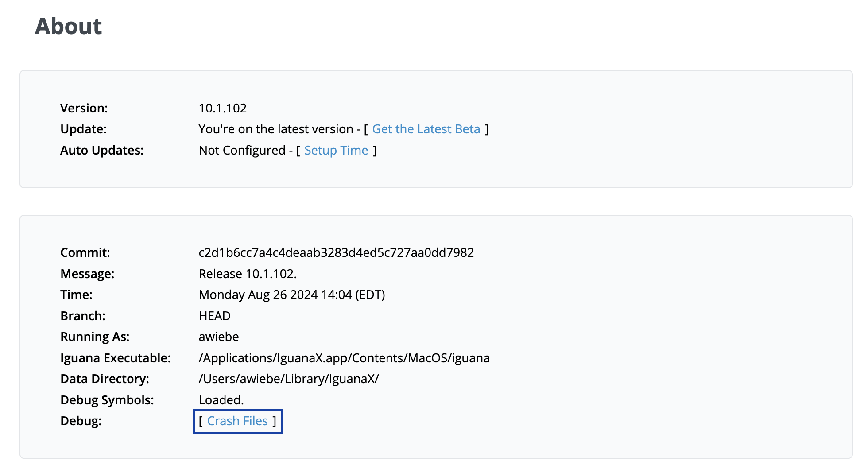Click the Iguana Executable label
The width and height of the screenshot is (868, 473).
(116, 358)
